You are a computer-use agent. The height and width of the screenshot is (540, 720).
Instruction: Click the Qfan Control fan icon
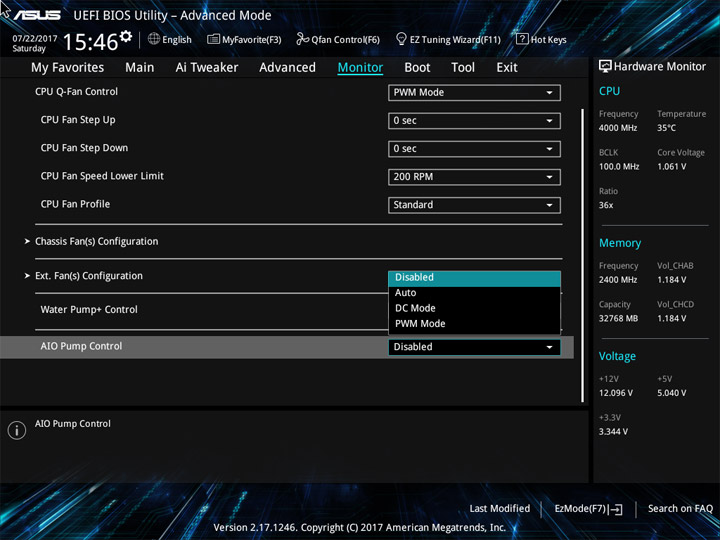(x=302, y=39)
